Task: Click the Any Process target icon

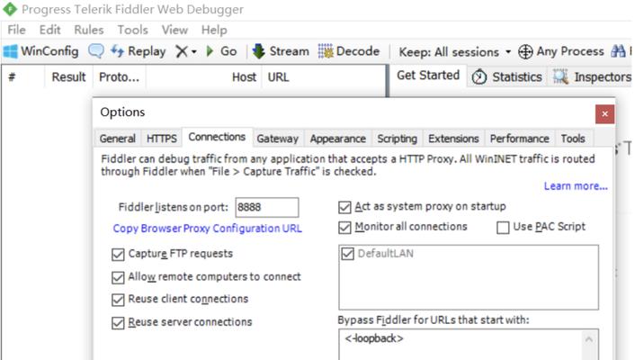Action: (525, 52)
